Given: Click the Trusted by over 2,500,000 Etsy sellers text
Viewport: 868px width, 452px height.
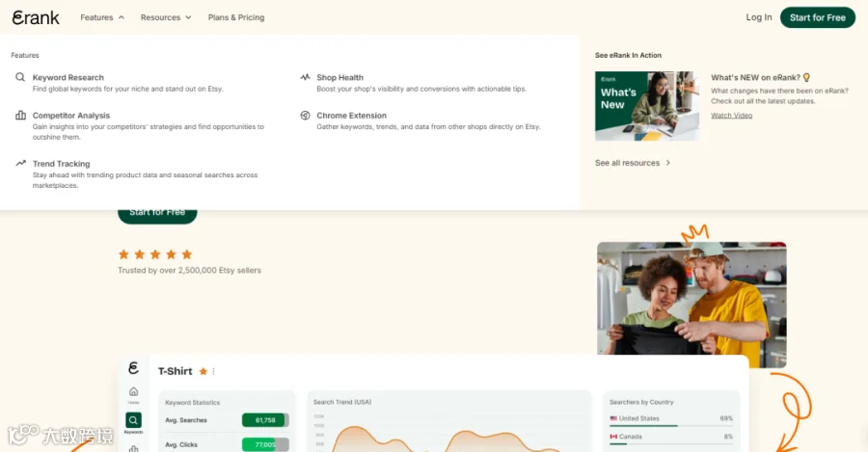Looking at the screenshot, I should tap(189, 271).
